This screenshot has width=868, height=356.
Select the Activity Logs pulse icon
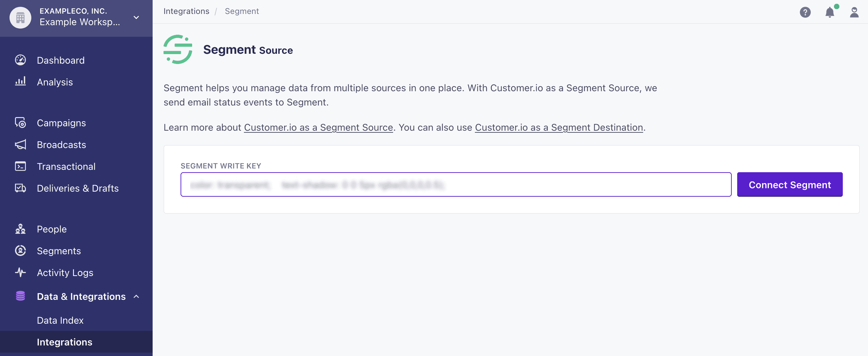coord(20,272)
